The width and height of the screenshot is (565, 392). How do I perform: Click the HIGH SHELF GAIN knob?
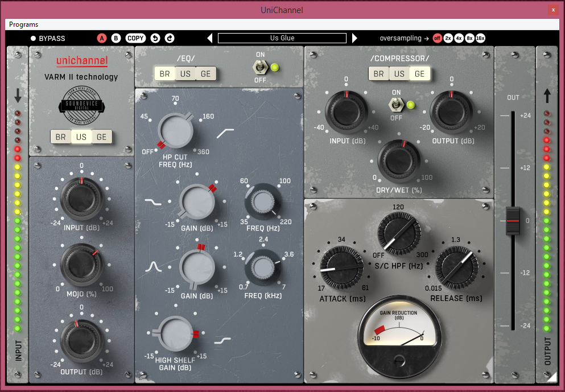176,333
